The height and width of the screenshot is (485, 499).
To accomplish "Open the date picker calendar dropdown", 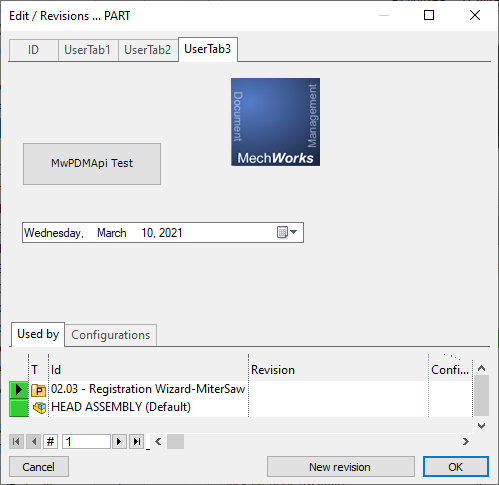I will [287, 232].
